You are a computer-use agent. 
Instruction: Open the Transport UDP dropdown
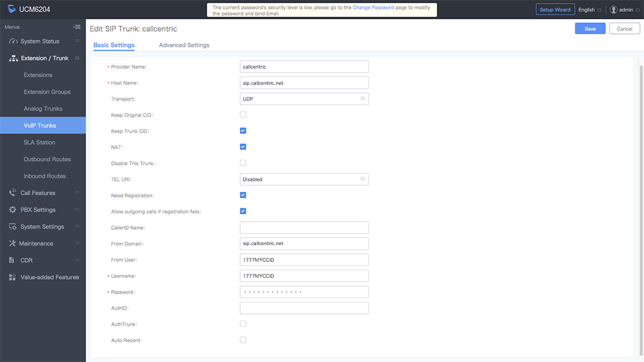tap(304, 99)
